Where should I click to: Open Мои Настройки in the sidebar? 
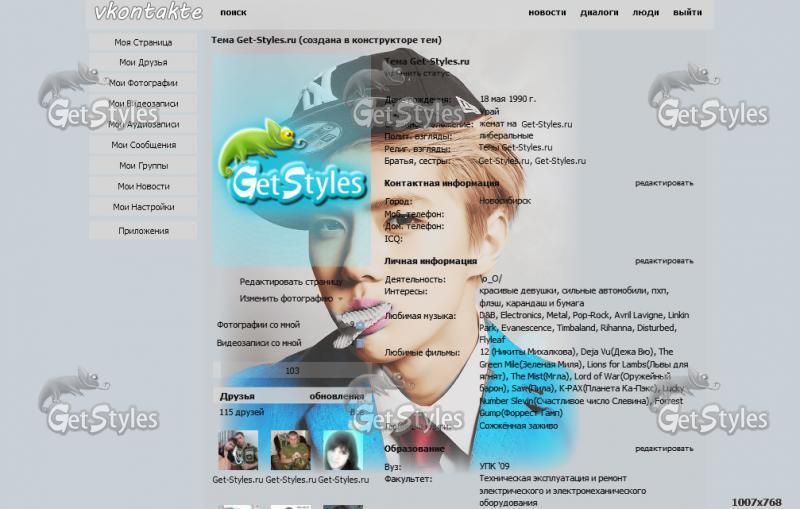coord(143,207)
